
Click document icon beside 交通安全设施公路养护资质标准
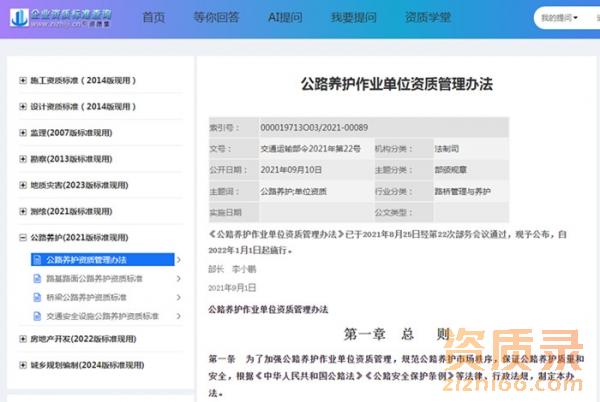pos(39,316)
